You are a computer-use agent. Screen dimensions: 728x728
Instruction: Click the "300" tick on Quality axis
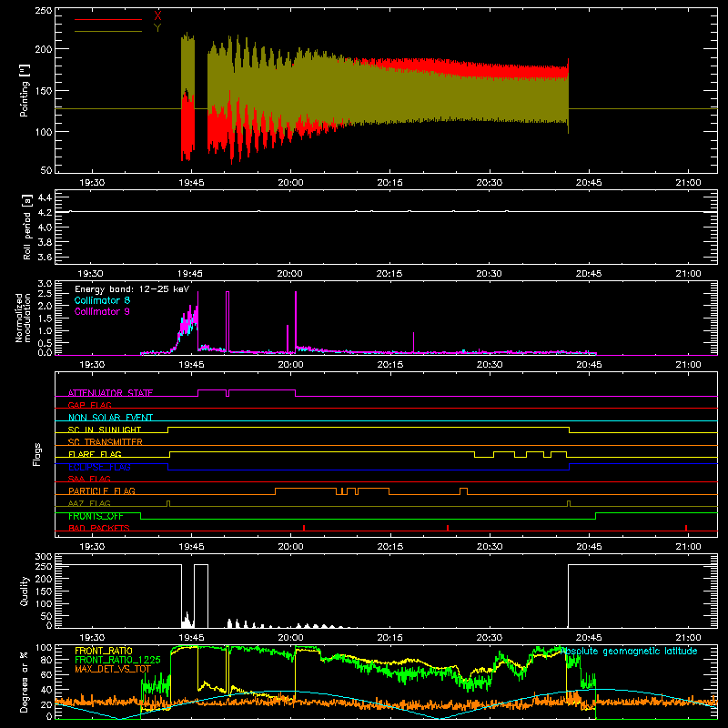click(44, 557)
